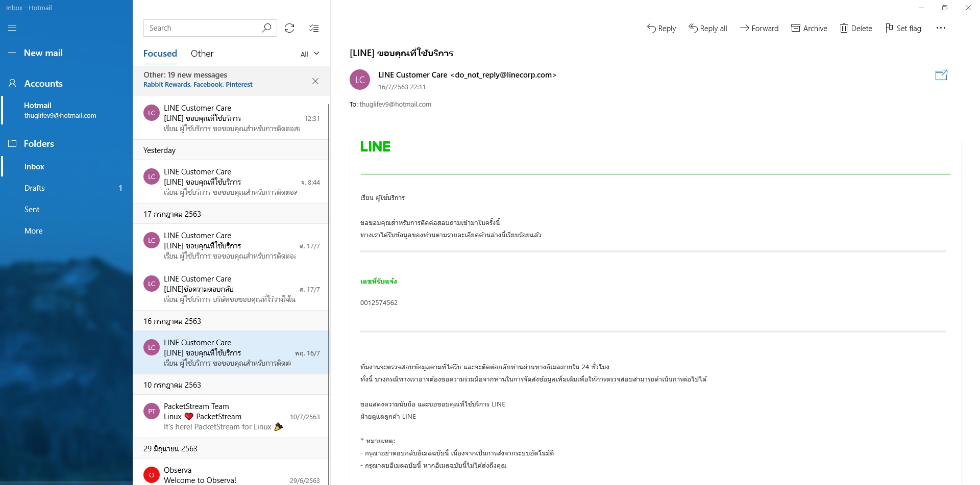Switch to the Focused tab
The height and width of the screenshot is (485, 980).
160,54
